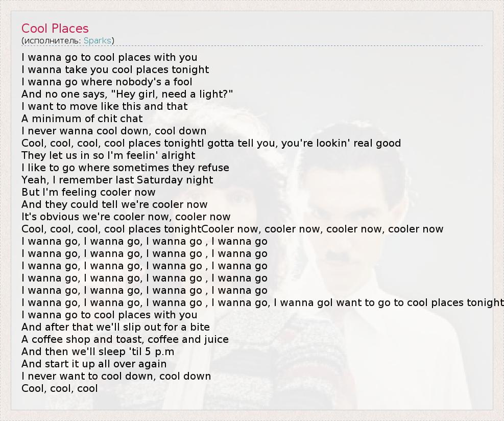Click "It's obvious we're cooler now, cooler now"
Viewport: 504px width, 421px height.
(126, 217)
